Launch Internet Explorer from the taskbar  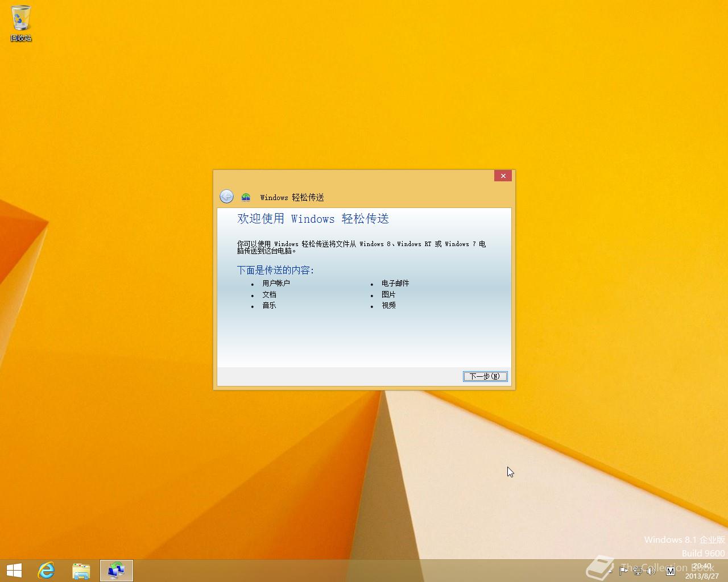pyautogui.click(x=46, y=571)
